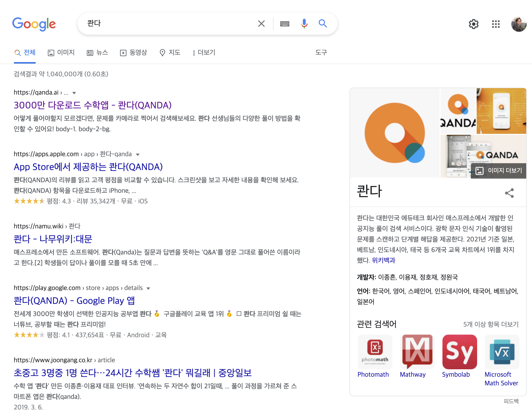Open the 위키백과 source link
This screenshot has height=415, width=532.
tap(383, 260)
